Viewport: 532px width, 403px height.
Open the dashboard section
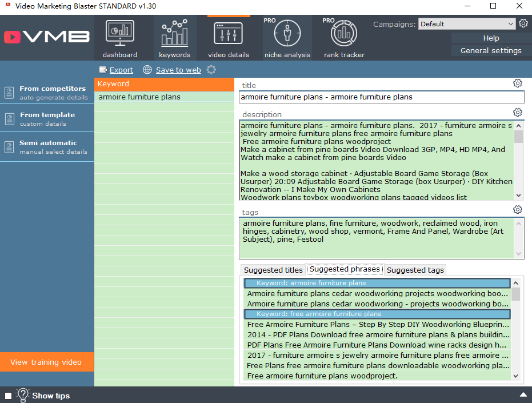pyautogui.click(x=120, y=38)
